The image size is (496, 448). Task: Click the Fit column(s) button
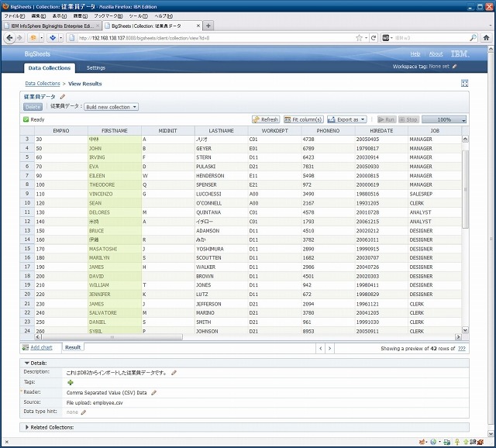(x=304, y=119)
